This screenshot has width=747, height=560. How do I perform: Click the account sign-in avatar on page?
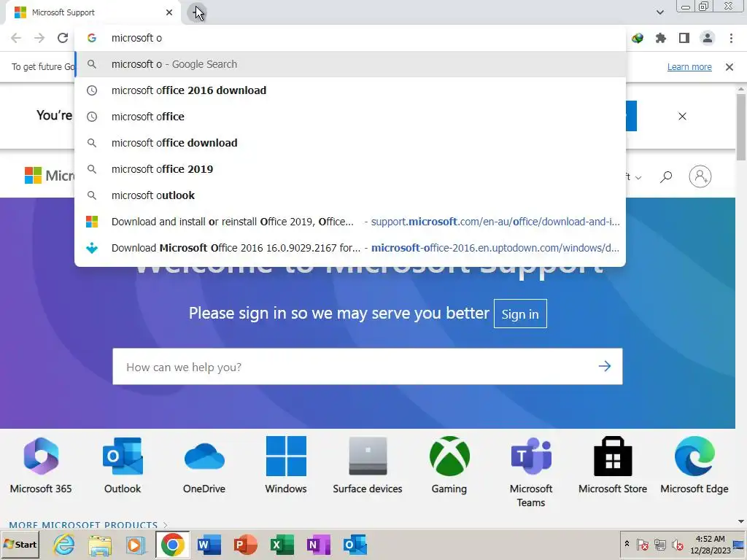[x=700, y=176]
